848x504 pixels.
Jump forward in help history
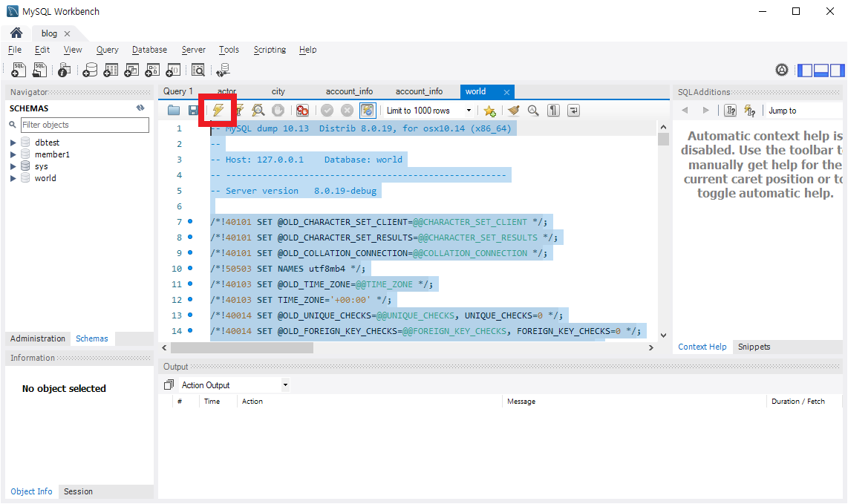(705, 111)
